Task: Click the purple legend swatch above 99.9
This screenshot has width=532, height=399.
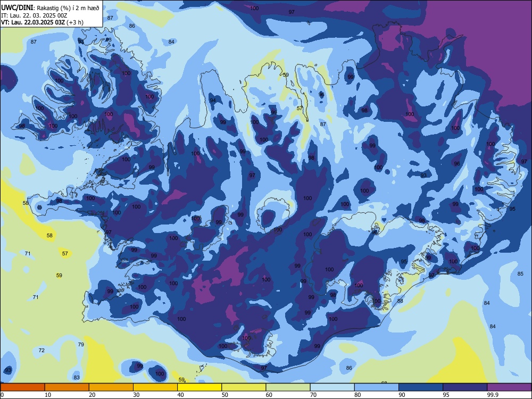Action: tap(509, 387)
